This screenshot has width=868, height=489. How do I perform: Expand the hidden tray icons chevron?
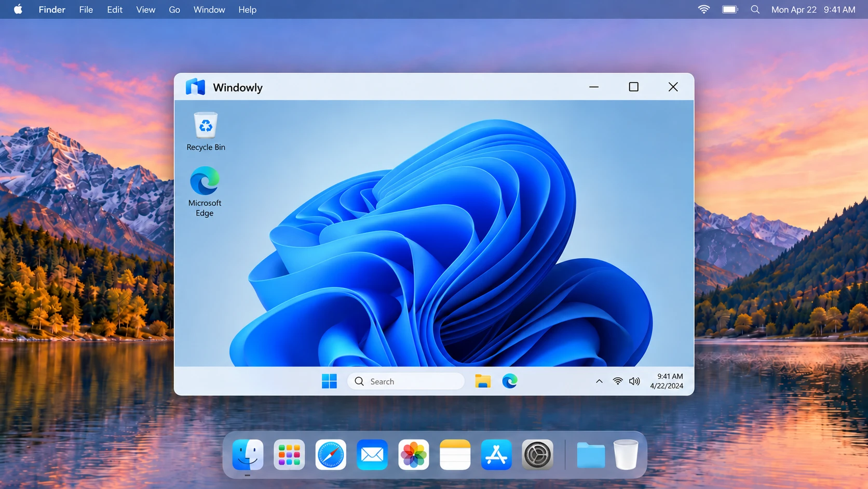(599, 381)
